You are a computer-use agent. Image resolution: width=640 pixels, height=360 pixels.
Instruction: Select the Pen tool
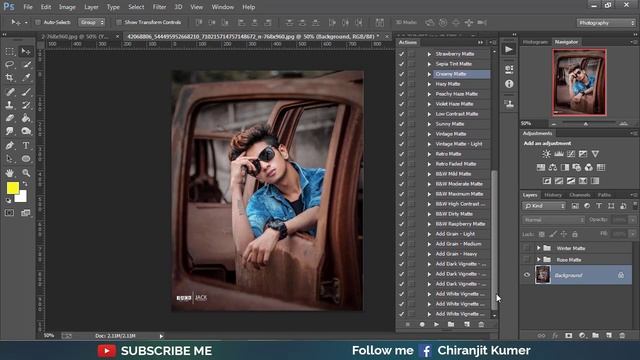10,145
